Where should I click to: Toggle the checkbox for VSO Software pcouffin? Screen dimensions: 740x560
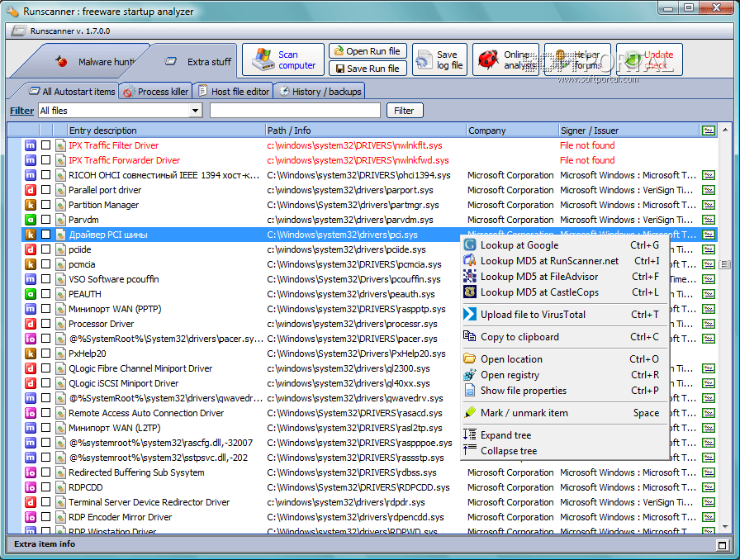coord(45,279)
